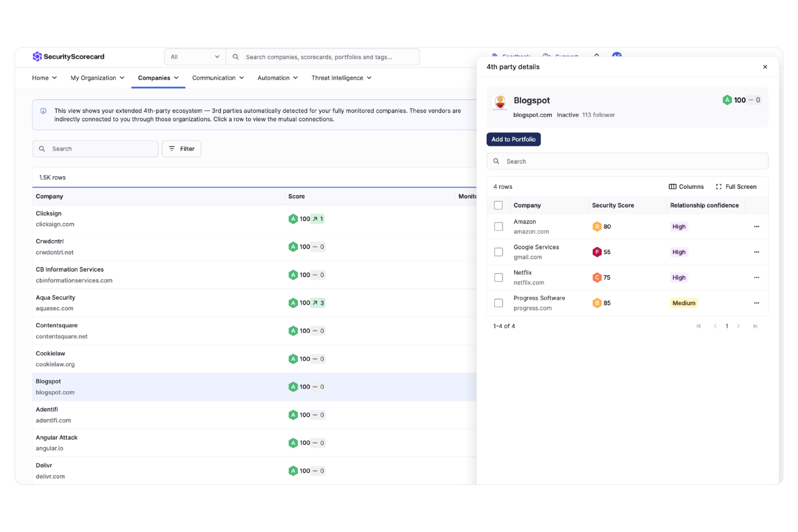Click the Blogspot company logo thumbnail
798x532 pixels.
[x=499, y=102]
